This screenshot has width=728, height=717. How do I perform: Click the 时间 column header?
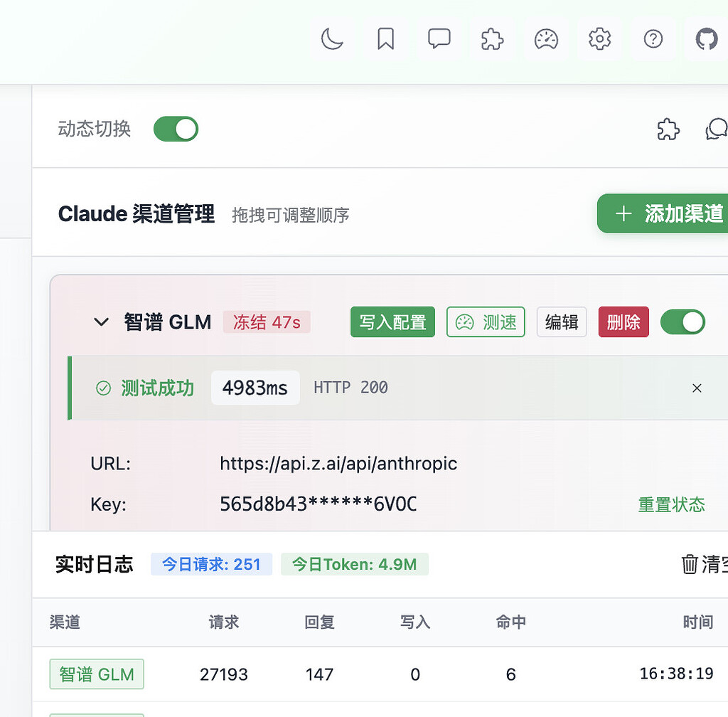[x=698, y=622]
